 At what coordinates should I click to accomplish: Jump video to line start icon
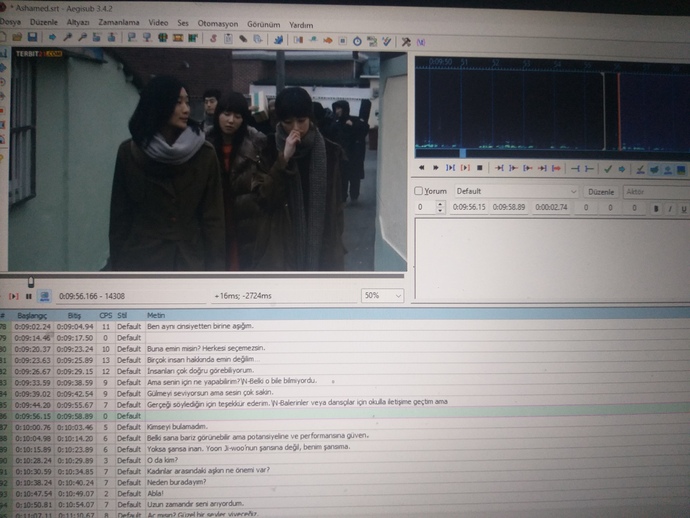(x=97, y=38)
